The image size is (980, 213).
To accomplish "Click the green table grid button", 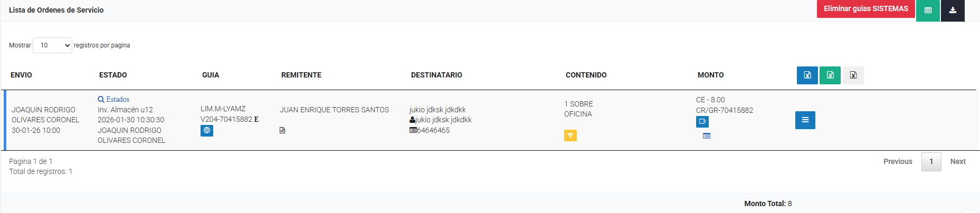I will click(928, 11).
